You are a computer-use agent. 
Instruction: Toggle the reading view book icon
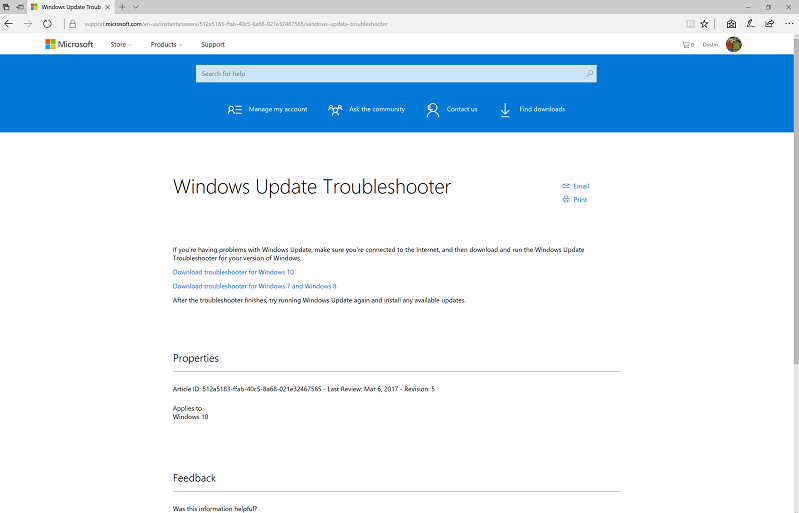coord(690,23)
